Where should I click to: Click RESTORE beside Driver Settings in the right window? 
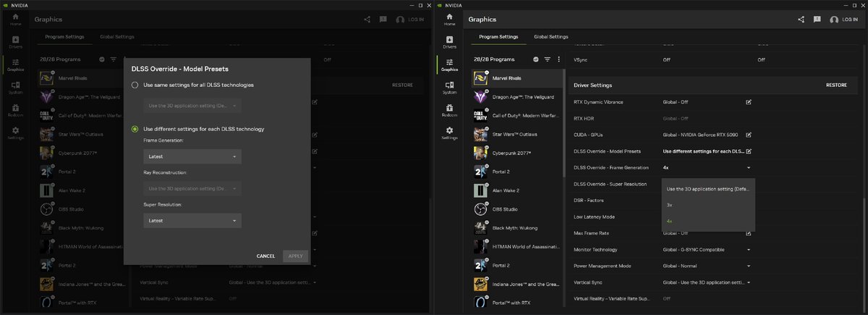836,85
